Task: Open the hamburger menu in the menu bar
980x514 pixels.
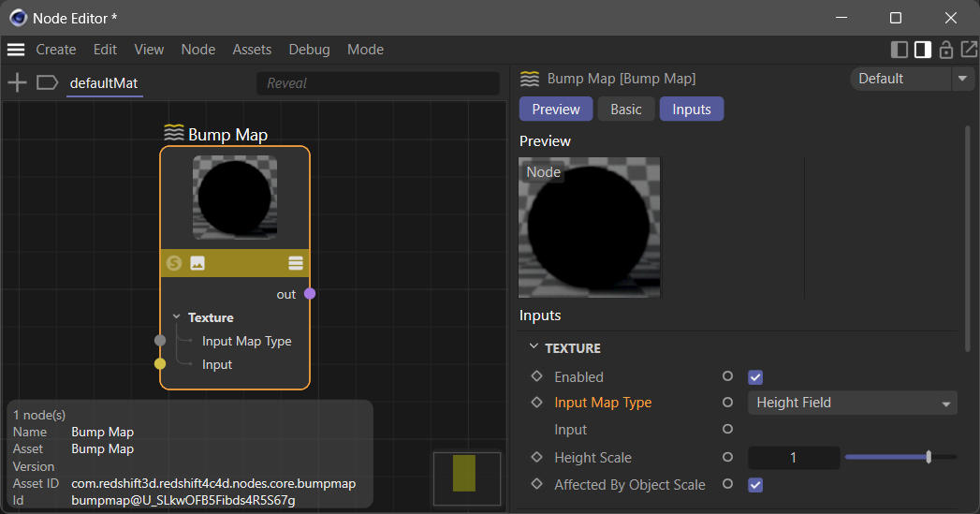Action: point(16,50)
